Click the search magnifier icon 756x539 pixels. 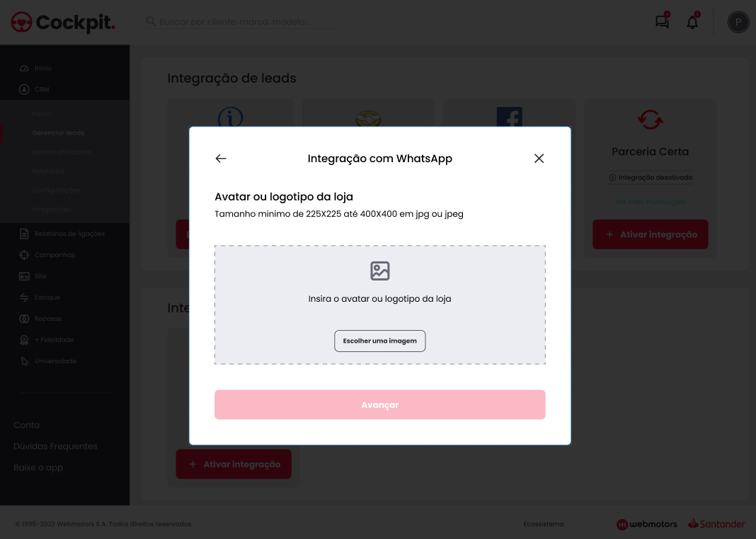coord(151,21)
